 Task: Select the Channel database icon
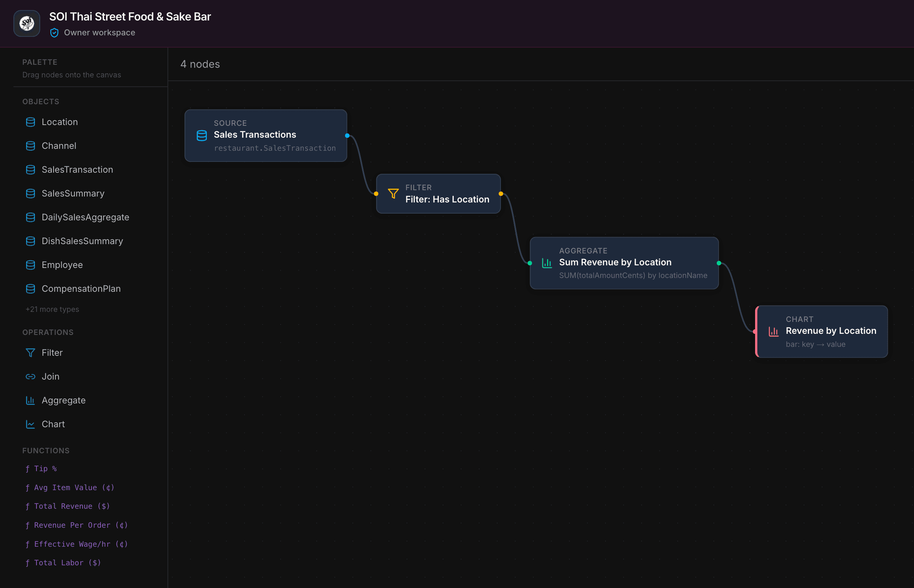31,146
